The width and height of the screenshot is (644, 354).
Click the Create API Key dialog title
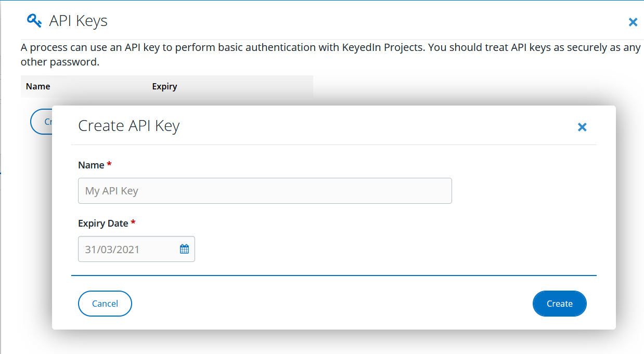[128, 126]
